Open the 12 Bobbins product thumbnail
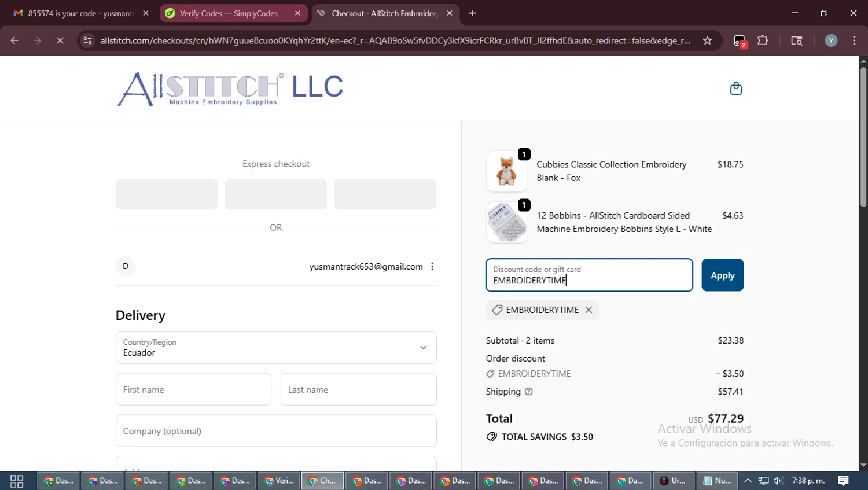This screenshot has width=868, height=490. tap(507, 222)
